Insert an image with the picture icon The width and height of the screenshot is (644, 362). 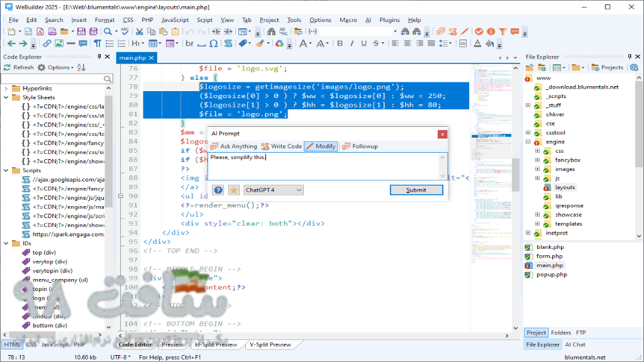pos(58,43)
